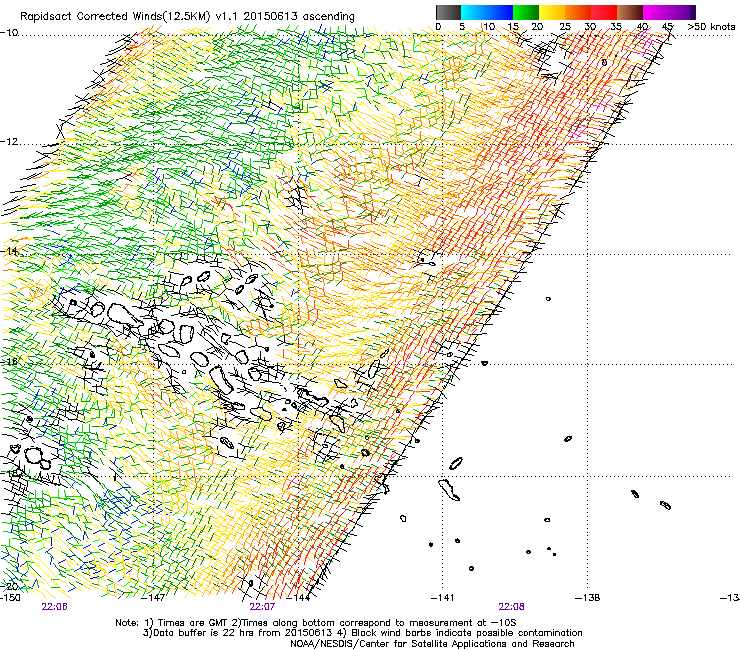Screen dimensions: 740x650
Task: Click the legend scale number '25'
Action: point(565,27)
